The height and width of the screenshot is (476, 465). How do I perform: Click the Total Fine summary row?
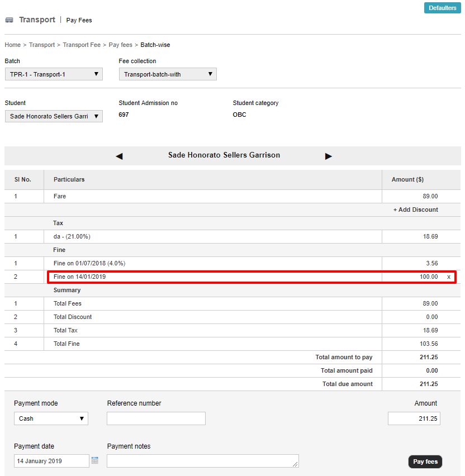(x=232, y=344)
